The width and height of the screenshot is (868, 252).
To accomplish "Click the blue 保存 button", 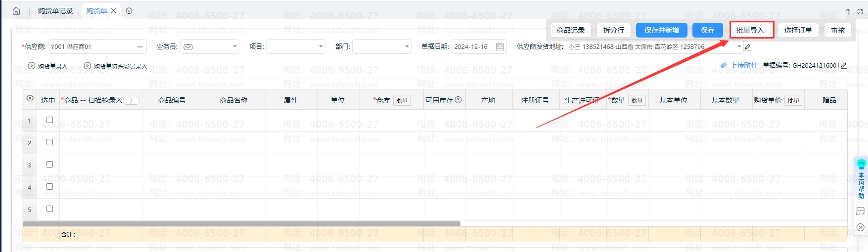I will [708, 30].
